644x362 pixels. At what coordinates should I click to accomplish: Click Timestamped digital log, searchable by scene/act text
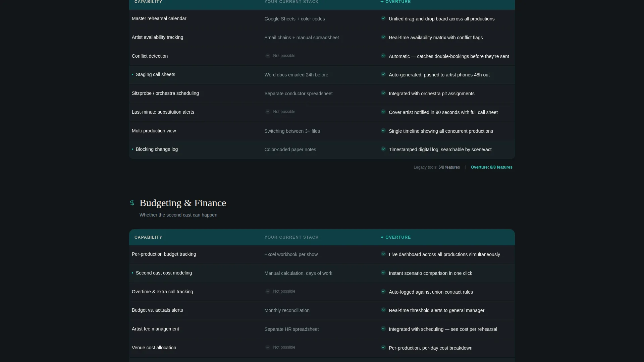(x=440, y=149)
